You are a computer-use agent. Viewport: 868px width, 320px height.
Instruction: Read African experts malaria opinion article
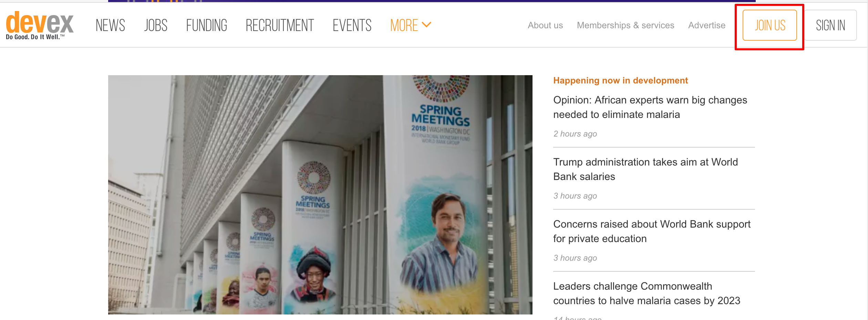tap(650, 107)
